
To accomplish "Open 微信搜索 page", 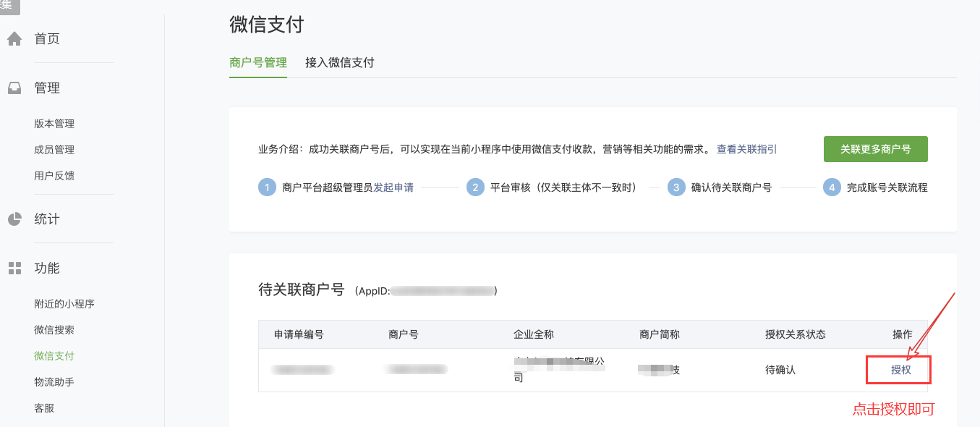I will [54, 330].
